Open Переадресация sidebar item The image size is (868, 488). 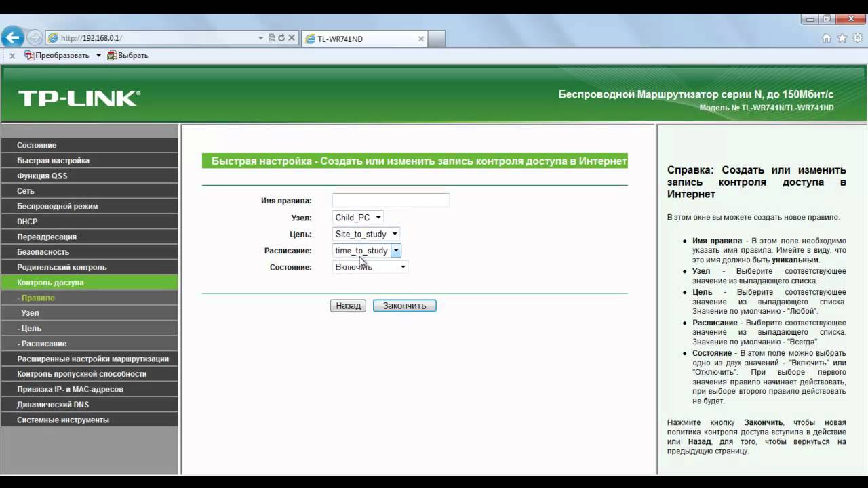point(89,237)
